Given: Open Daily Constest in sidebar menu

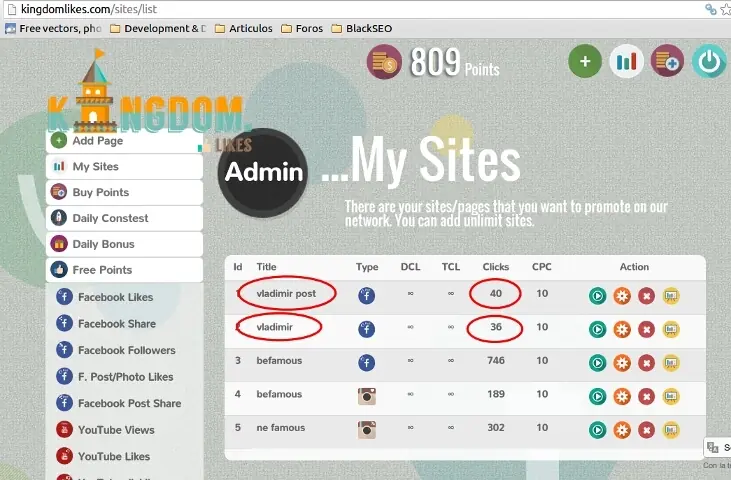Looking at the screenshot, I should (124, 218).
